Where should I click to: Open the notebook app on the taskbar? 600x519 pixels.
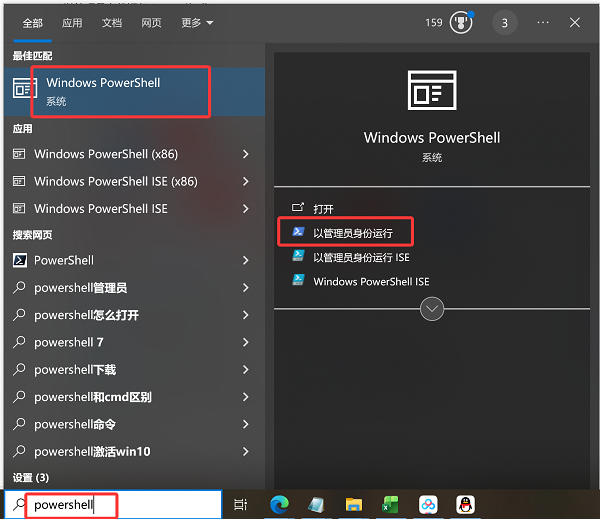pyautogui.click(x=316, y=505)
